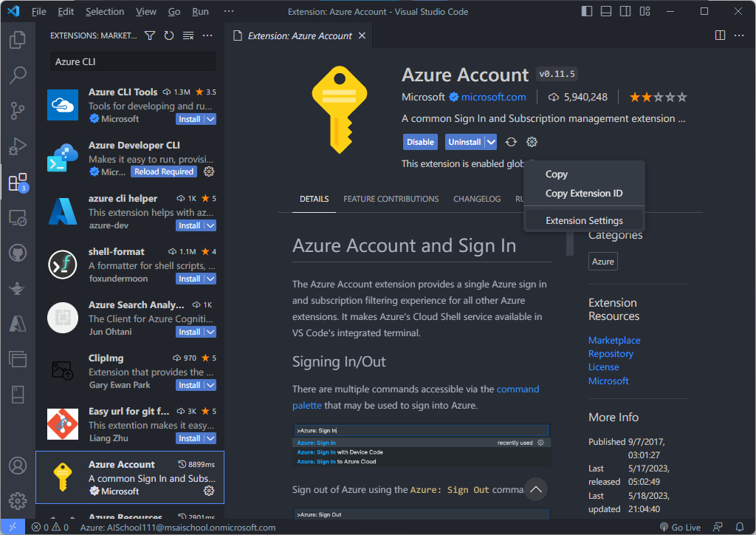Toggle panel layout icon in title bar

pos(606,11)
